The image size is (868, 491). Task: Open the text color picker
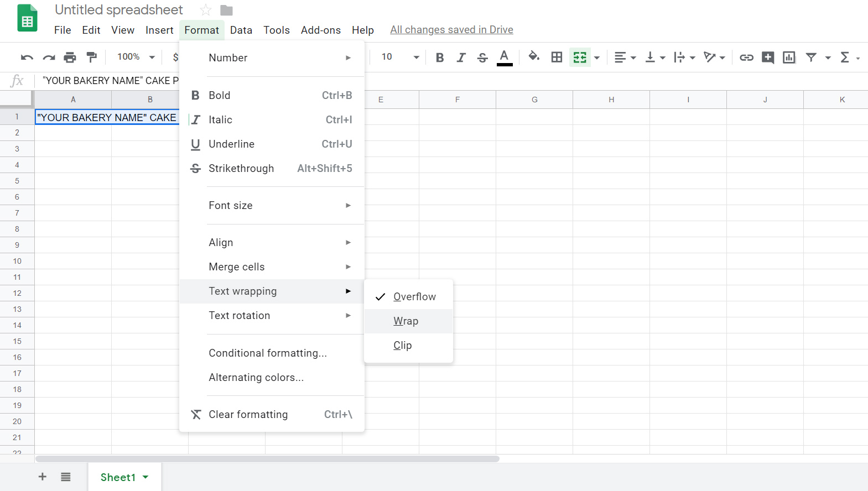504,57
